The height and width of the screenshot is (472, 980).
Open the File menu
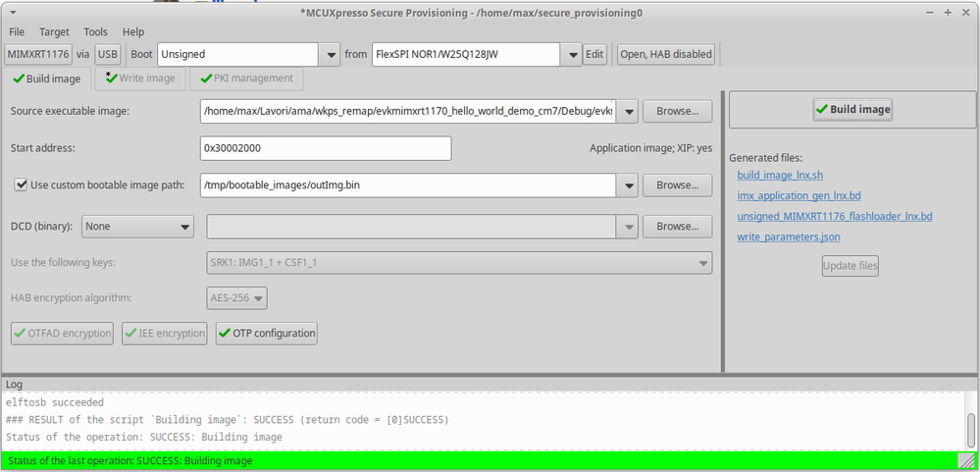coord(17,31)
